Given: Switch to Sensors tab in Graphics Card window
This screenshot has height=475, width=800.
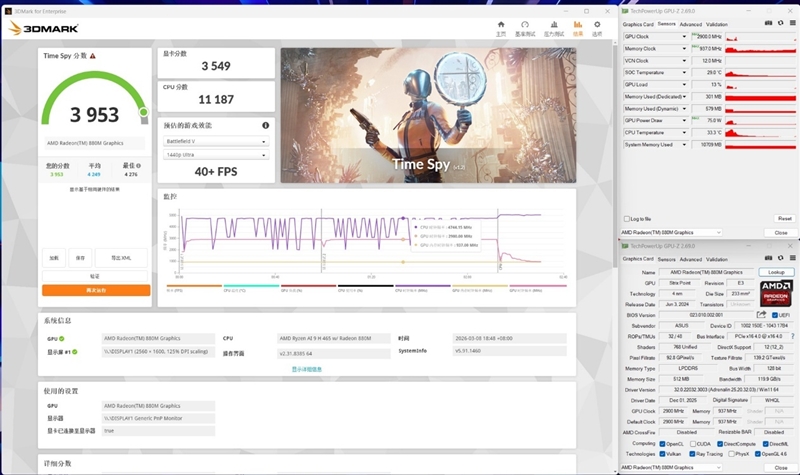Looking at the screenshot, I should click(666, 259).
